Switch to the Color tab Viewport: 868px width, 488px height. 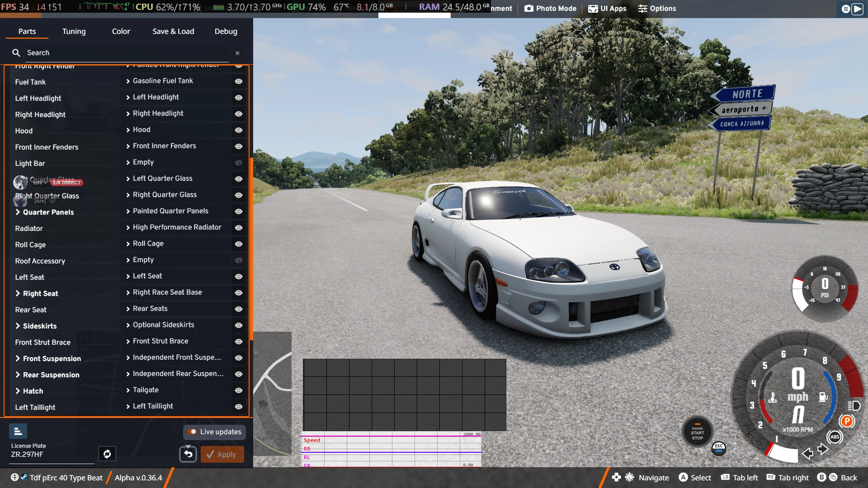pyautogui.click(x=121, y=31)
